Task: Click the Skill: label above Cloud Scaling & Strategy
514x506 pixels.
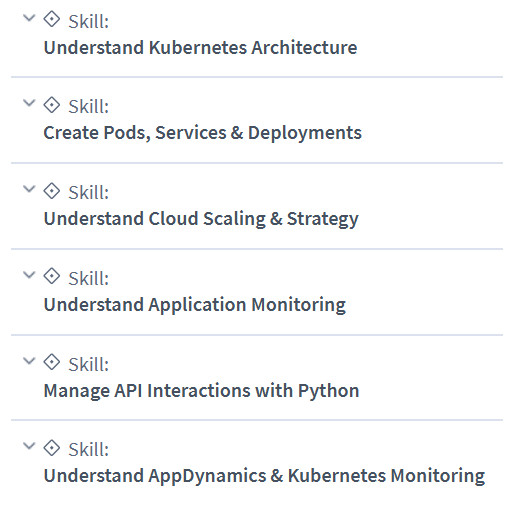Action: click(89, 193)
